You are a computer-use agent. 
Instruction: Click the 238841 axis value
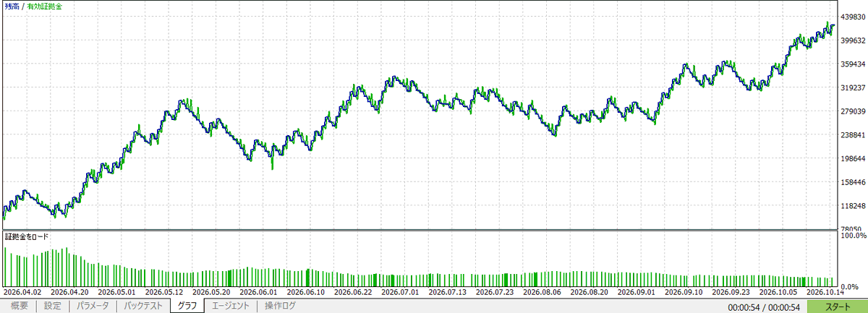[853, 135]
